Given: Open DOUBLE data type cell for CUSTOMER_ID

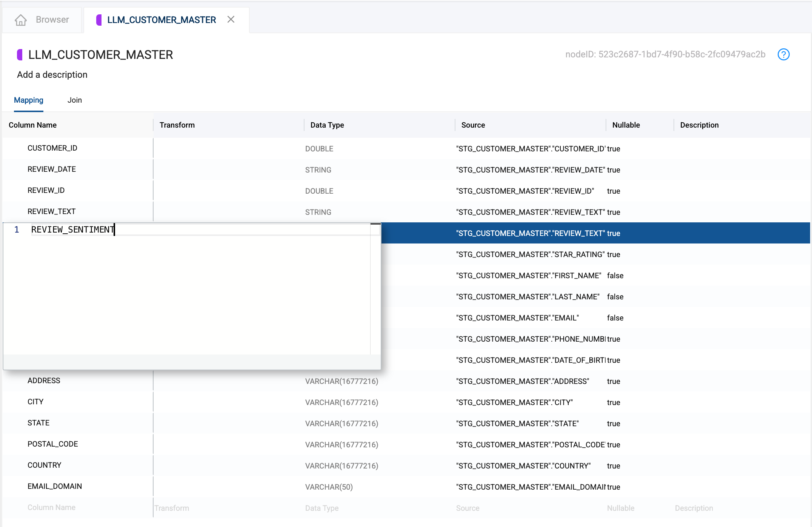Looking at the screenshot, I should (x=319, y=149).
